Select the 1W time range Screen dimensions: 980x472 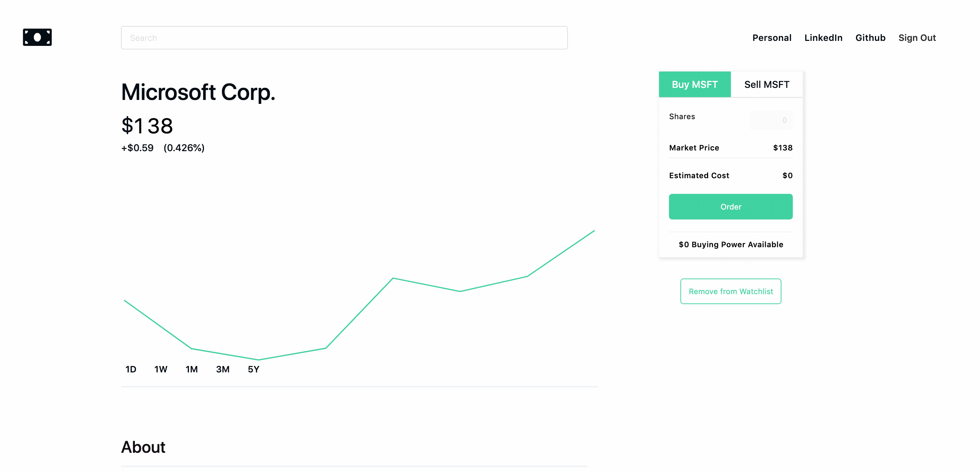click(161, 369)
